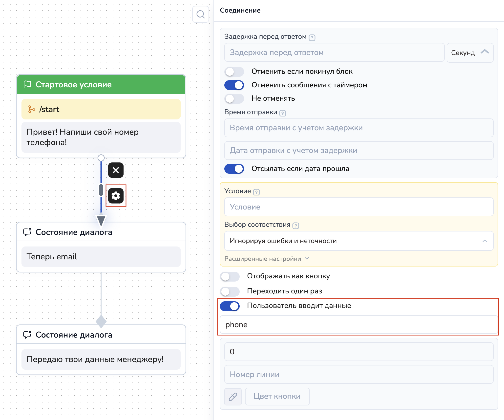
Task: Open connection settings gear icon
Action: point(116,196)
